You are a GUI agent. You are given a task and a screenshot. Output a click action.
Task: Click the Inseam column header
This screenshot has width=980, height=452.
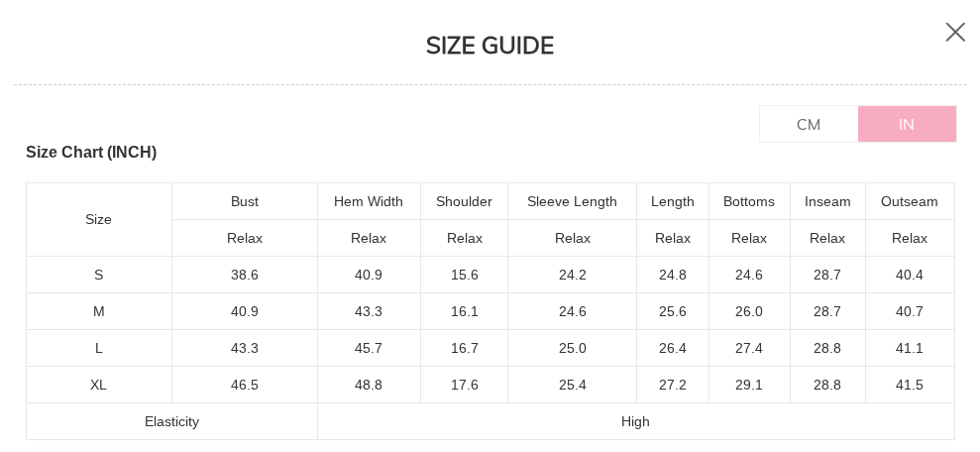pos(827,201)
